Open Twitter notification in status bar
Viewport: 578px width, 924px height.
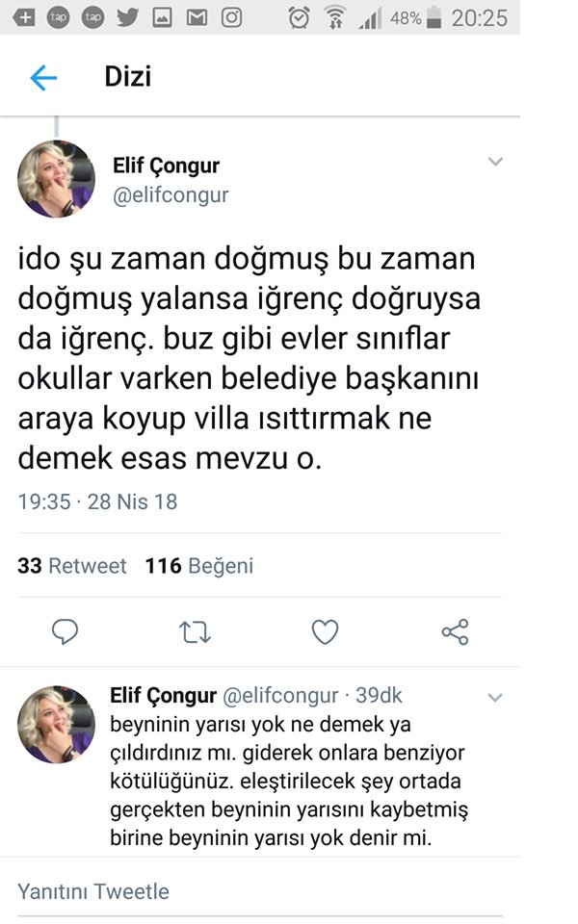coord(127,17)
